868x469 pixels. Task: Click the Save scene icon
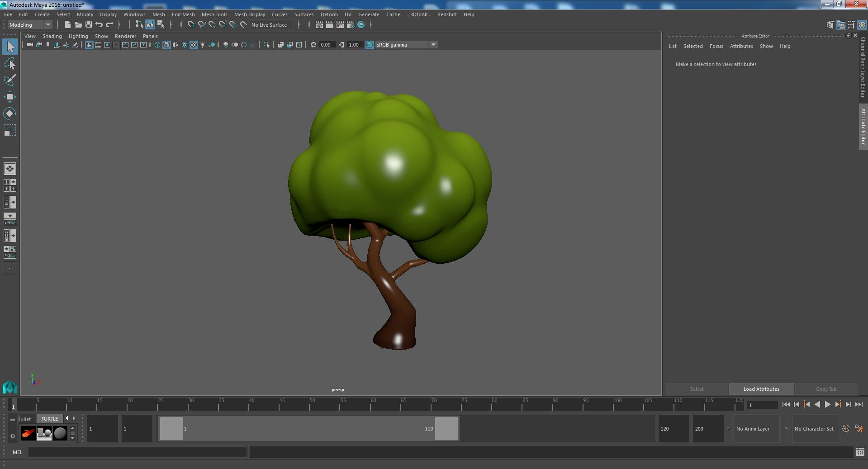89,25
